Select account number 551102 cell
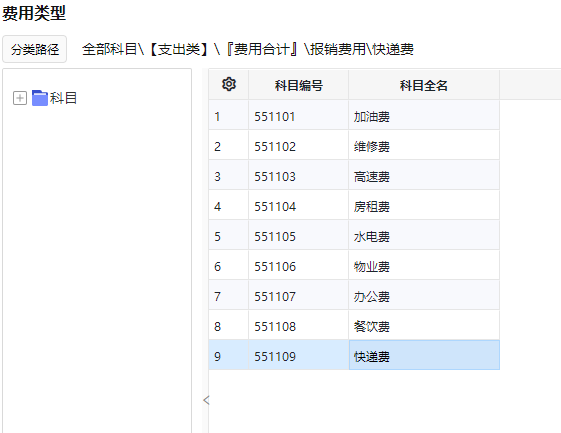This screenshot has height=433, width=561. pos(298,146)
